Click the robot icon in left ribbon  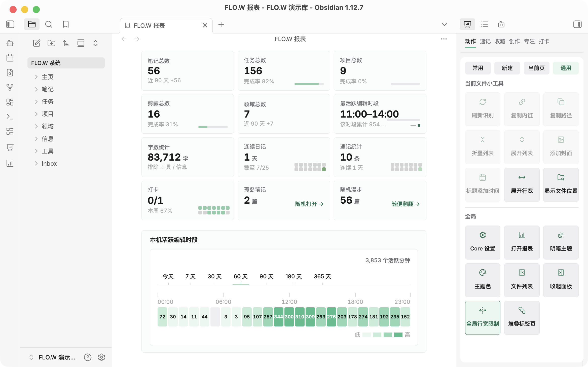(x=10, y=43)
